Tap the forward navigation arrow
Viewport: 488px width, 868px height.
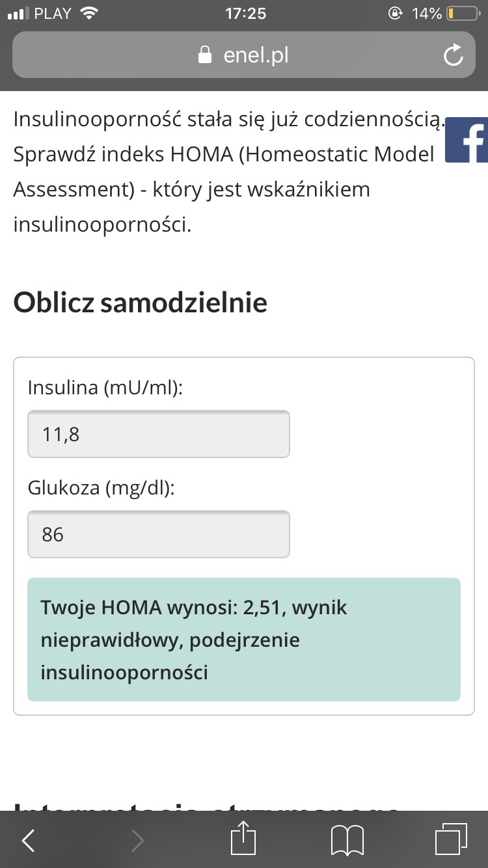tap(137, 841)
